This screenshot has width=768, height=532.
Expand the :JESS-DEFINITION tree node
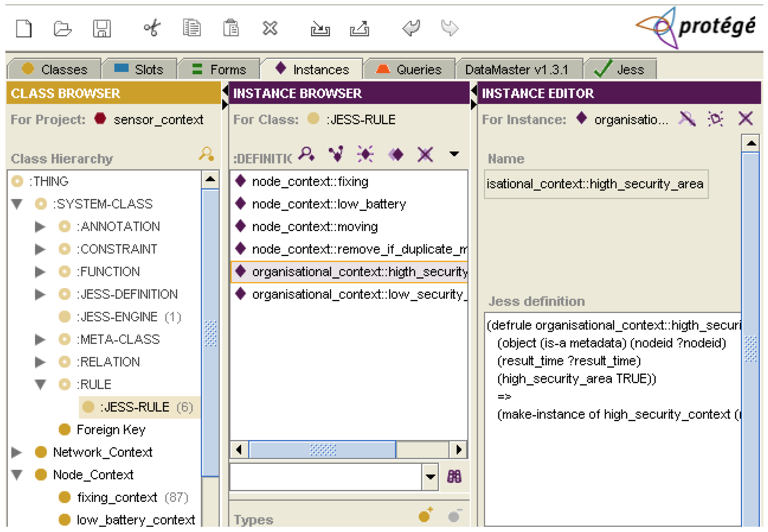[40, 294]
